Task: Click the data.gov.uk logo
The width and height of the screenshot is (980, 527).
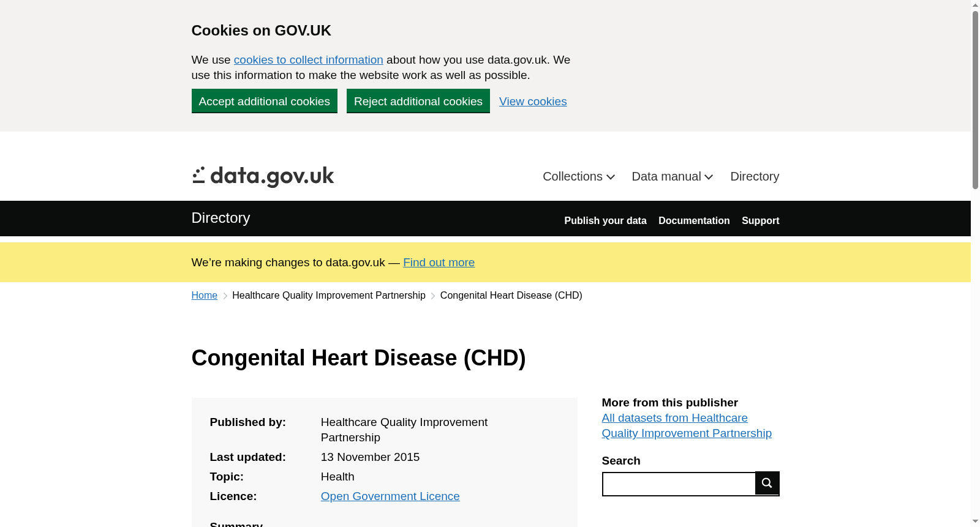Action: (x=263, y=176)
